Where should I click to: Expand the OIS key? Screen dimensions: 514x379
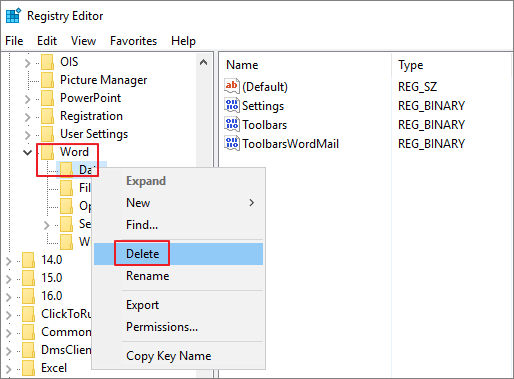coord(28,63)
